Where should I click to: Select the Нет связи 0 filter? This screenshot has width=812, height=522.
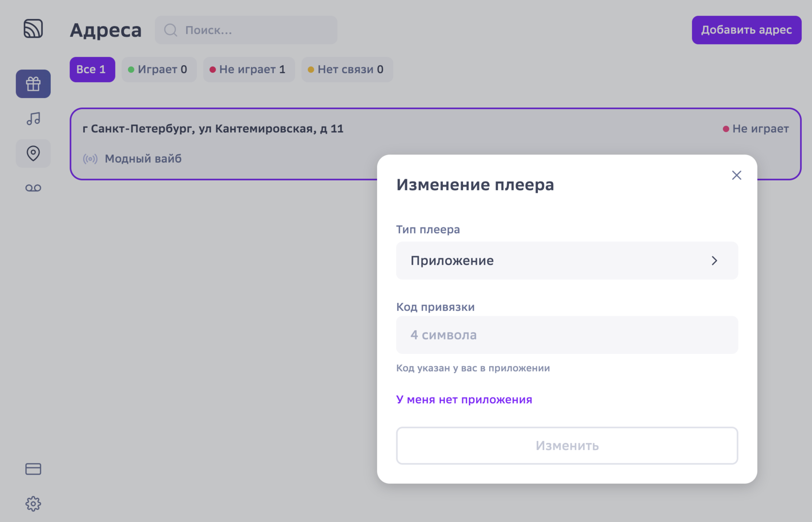coord(347,70)
